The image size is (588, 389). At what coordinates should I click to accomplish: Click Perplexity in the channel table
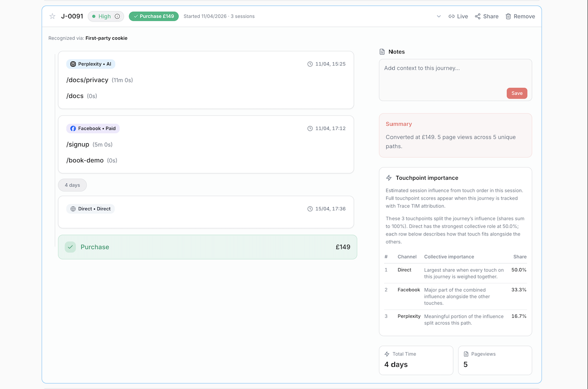pyautogui.click(x=409, y=316)
